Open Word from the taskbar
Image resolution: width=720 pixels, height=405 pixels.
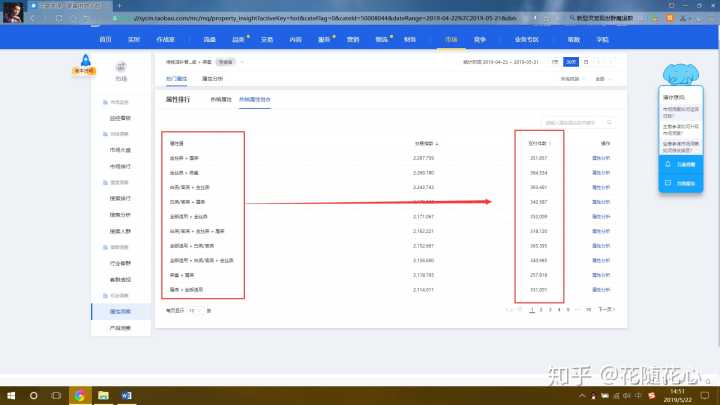coord(126,395)
